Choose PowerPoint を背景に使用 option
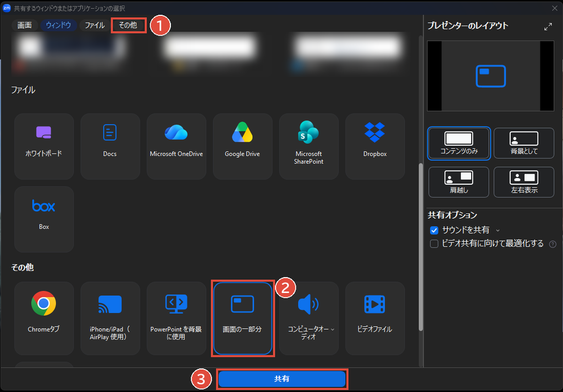 (x=176, y=318)
